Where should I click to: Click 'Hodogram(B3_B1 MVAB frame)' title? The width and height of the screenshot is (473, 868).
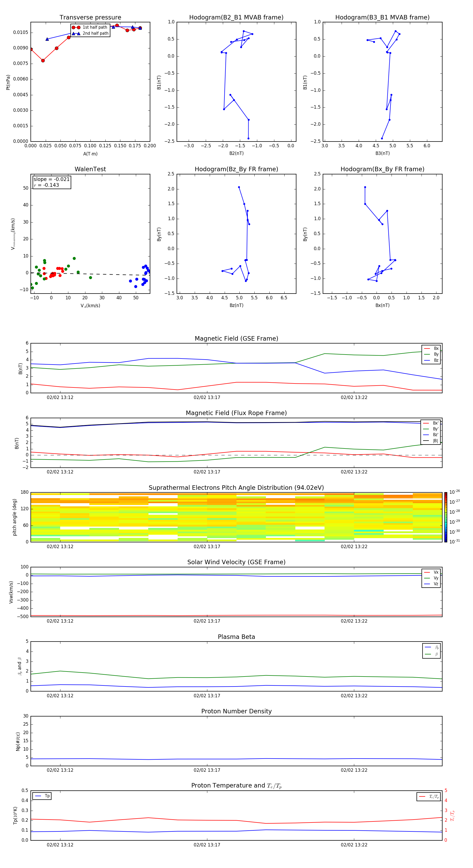tap(382, 18)
